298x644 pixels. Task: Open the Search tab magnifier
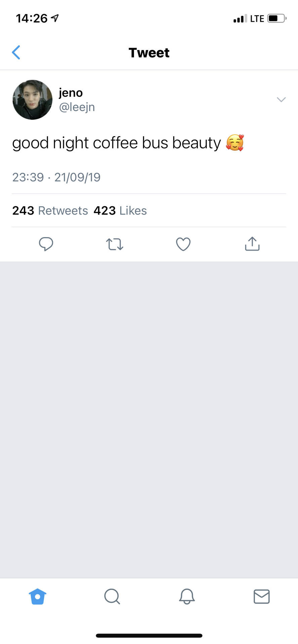click(x=112, y=596)
